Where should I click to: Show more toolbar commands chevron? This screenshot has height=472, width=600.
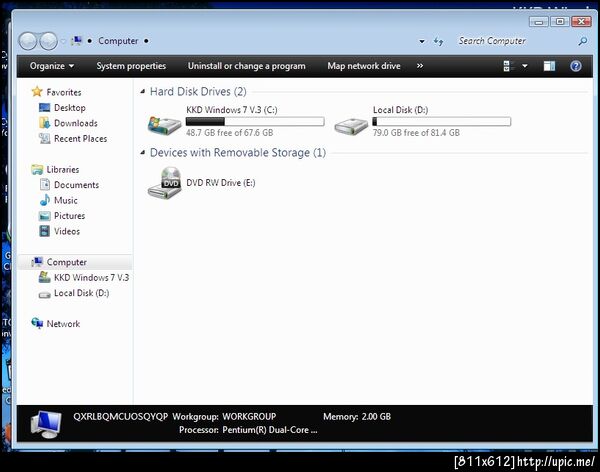coord(420,66)
